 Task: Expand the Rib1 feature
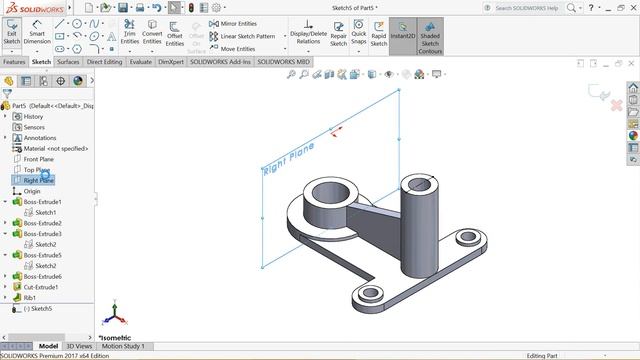pos(5,298)
